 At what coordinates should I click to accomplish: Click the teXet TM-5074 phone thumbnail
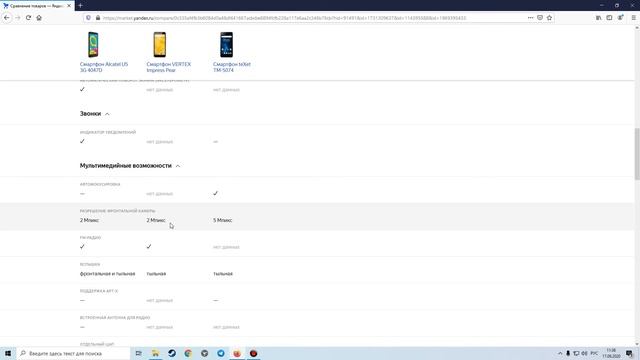[227, 44]
